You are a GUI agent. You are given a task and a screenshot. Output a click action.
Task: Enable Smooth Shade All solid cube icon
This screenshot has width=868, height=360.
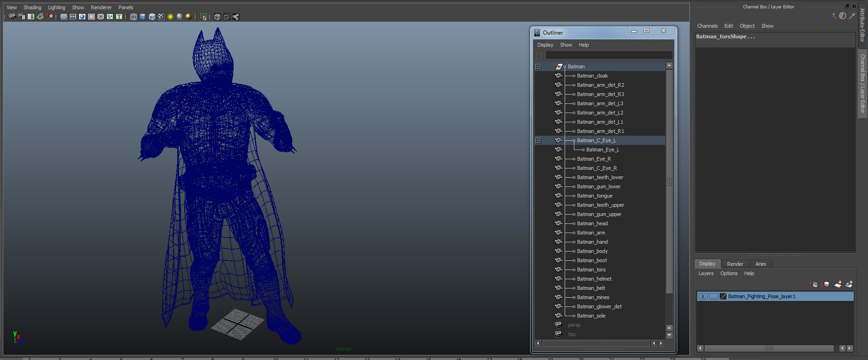click(143, 17)
